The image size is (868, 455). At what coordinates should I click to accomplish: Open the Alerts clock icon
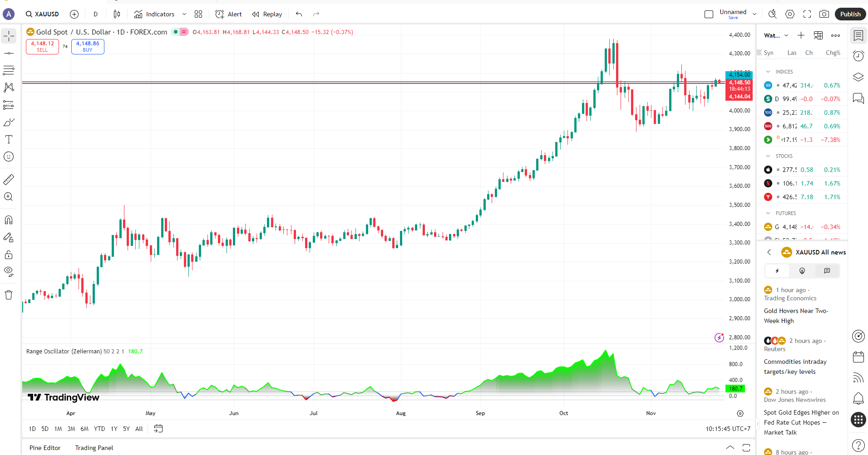pyautogui.click(x=858, y=56)
